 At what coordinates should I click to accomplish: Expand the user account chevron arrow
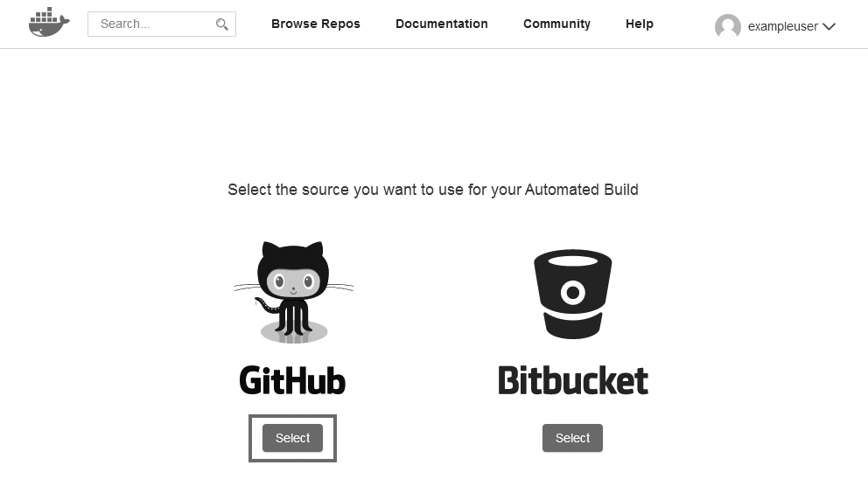pyautogui.click(x=829, y=27)
